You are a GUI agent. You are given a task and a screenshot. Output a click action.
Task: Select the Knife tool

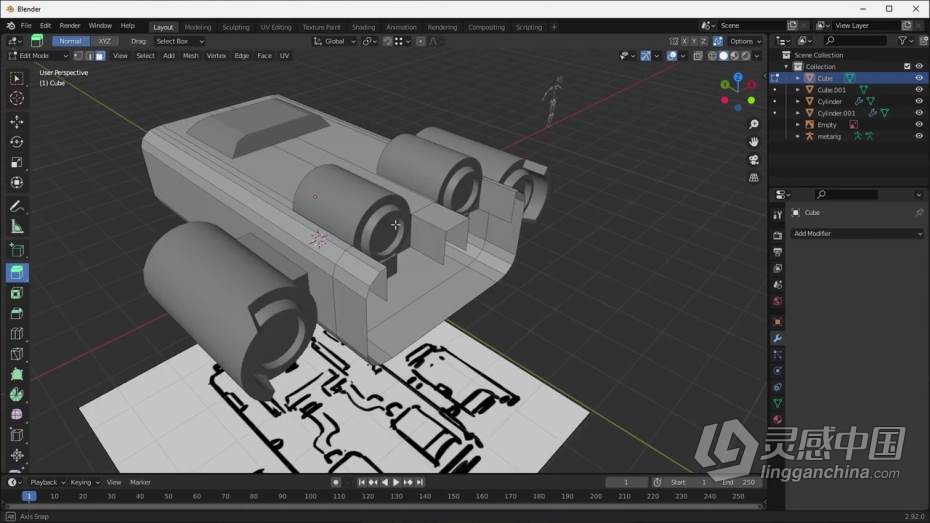pyautogui.click(x=17, y=354)
